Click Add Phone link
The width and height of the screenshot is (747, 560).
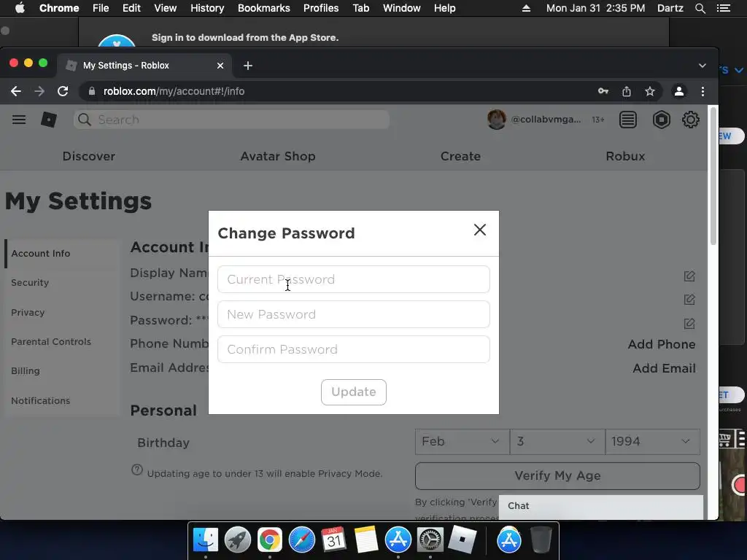coord(661,344)
